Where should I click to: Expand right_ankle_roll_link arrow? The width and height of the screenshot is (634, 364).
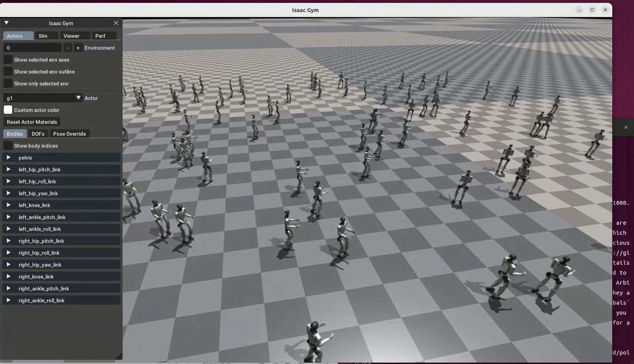click(8, 300)
